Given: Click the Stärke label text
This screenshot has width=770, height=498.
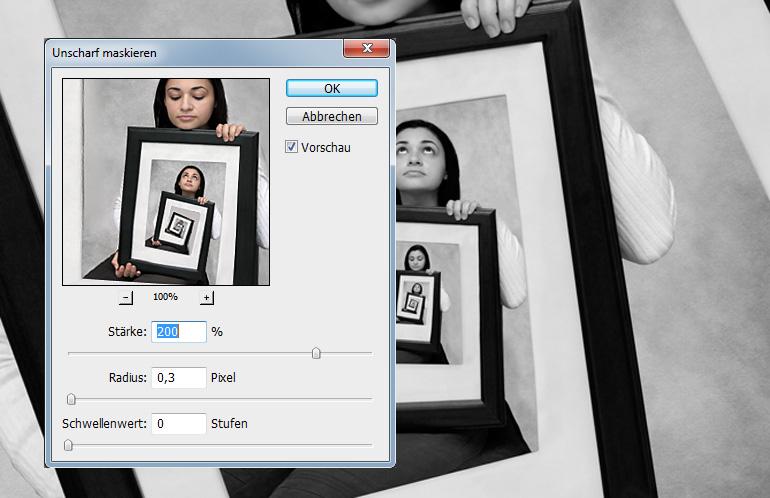Looking at the screenshot, I should (x=128, y=331).
